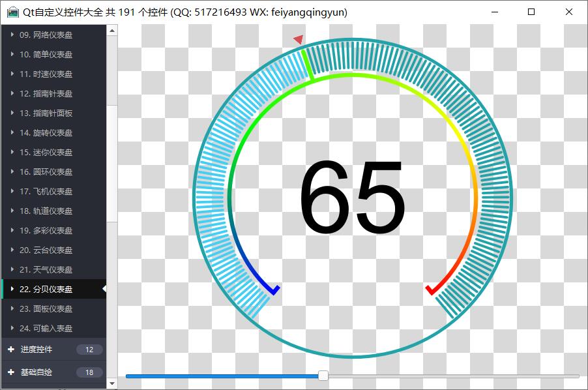Click the slider handle below the gauge
This screenshot has height=390, width=588.
323,376
